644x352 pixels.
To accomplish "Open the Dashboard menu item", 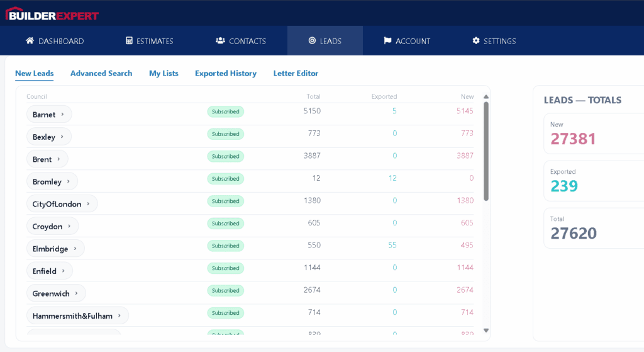I will coord(55,41).
